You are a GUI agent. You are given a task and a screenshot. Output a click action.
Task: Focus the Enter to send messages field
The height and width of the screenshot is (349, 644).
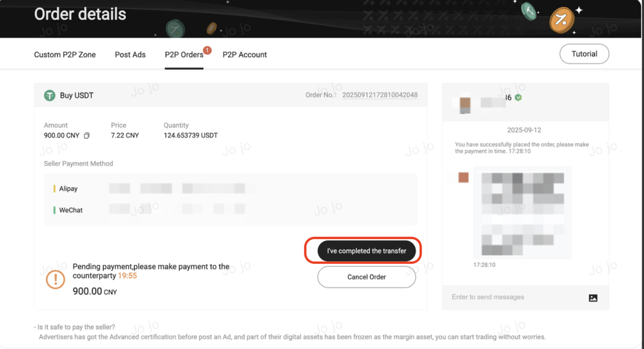513,297
